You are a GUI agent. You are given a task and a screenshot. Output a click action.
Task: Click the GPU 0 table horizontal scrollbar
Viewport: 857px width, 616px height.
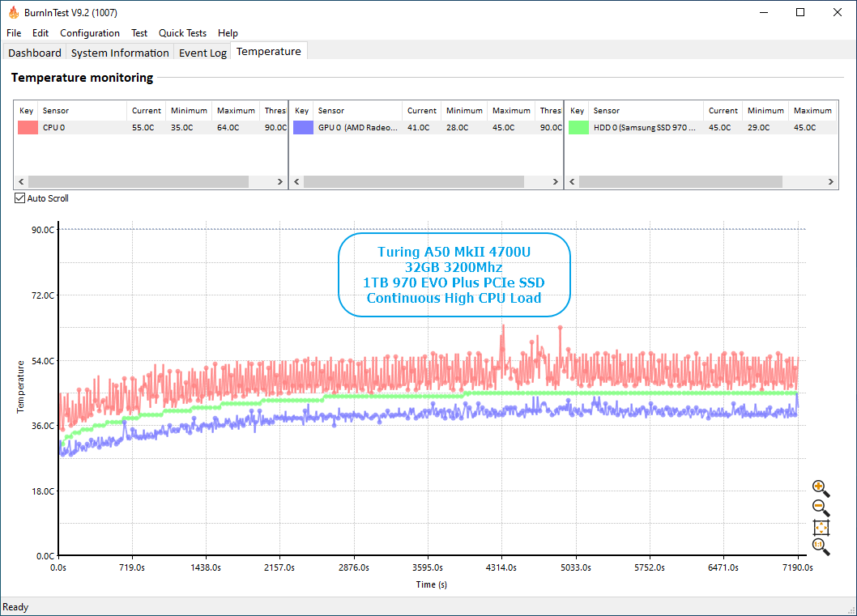click(414, 181)
